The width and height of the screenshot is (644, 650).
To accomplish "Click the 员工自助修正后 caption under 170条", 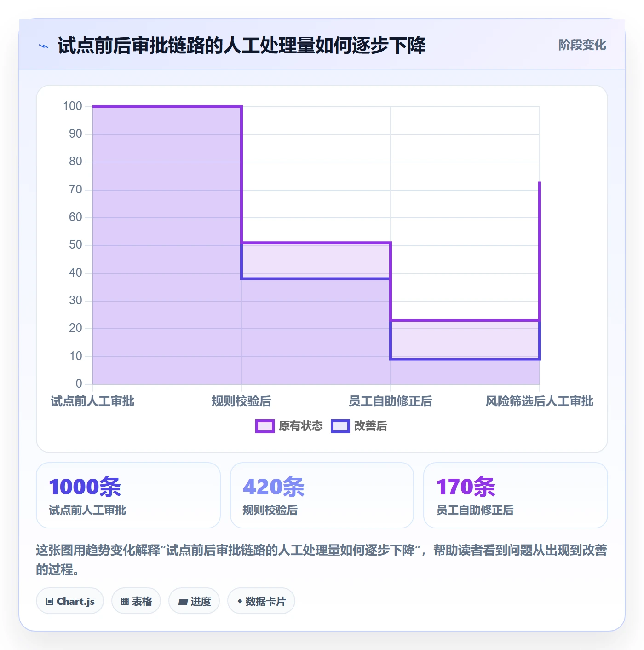I will (x=475, y=511).
